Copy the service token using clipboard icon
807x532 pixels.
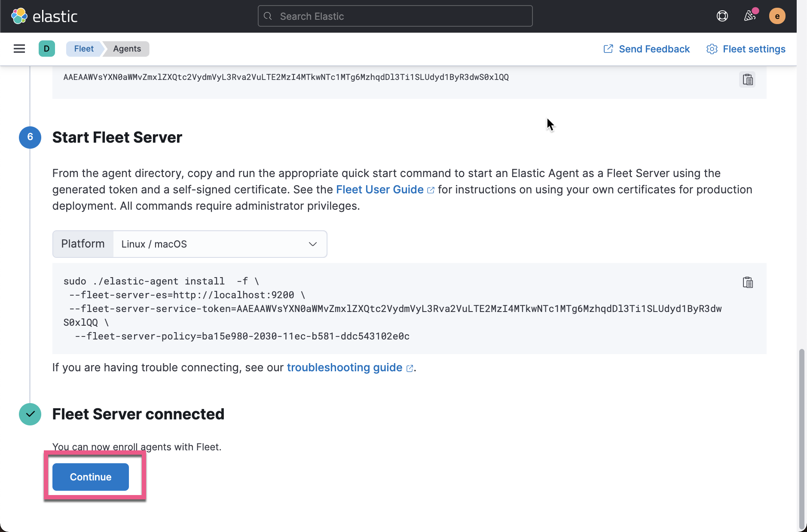(x=748, y=79)
